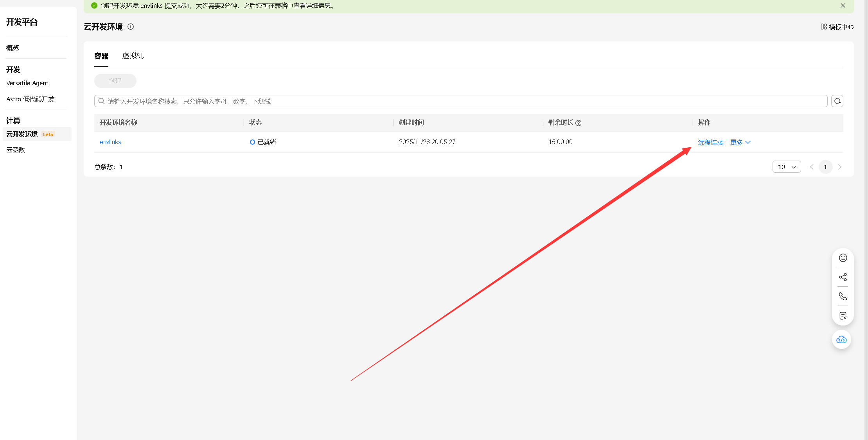Click the blue cloud code floating button
868x440 pixels.
click(841, 340)
